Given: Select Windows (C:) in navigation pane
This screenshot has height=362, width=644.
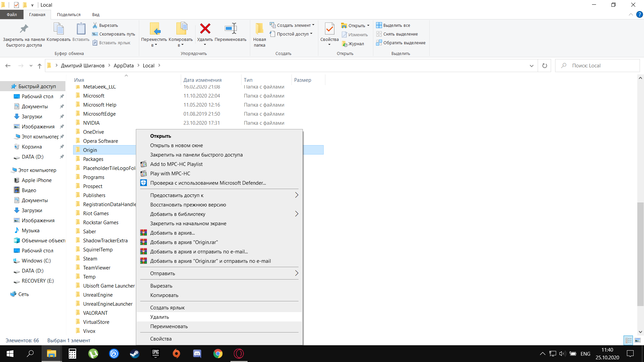Looking at the screenshot, I should 36,260.
